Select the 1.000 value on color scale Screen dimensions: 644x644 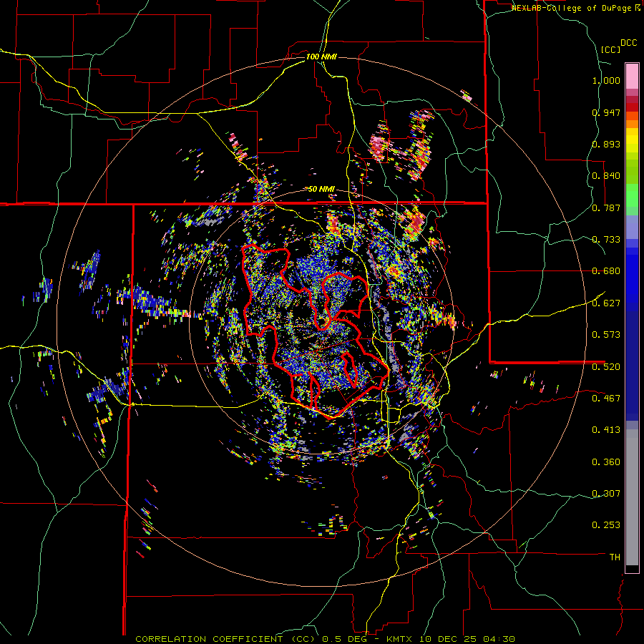(x=606, y=80)
